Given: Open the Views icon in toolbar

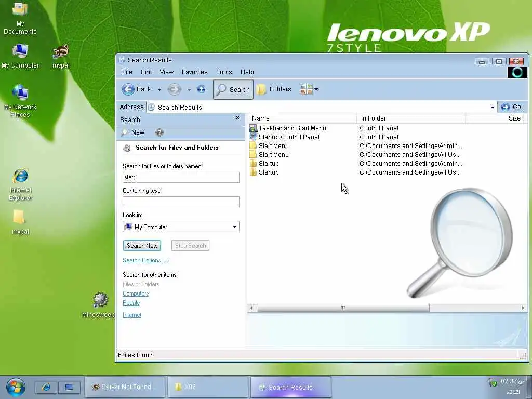Looking at the screenshot, I should pyautogui.click(x=306, y=89).
